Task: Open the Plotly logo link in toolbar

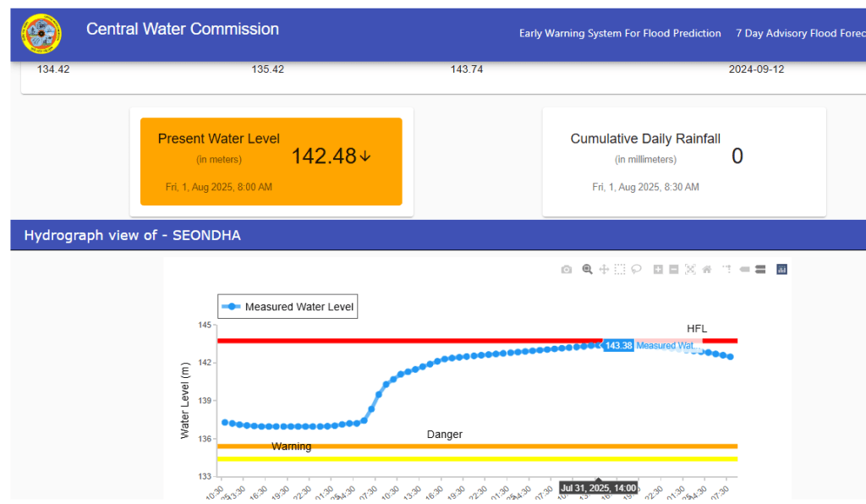Action: pyautogui.click(x=782, y=270)
